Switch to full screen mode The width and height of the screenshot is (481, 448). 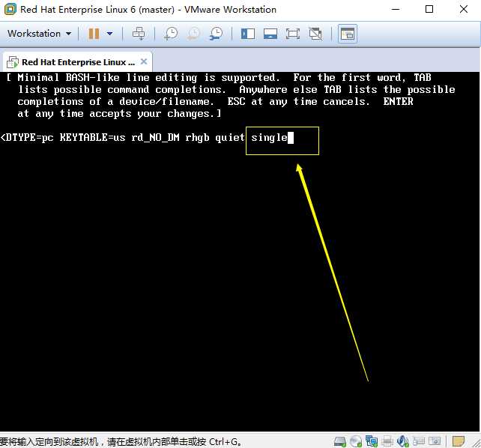(x=293, y=34)
